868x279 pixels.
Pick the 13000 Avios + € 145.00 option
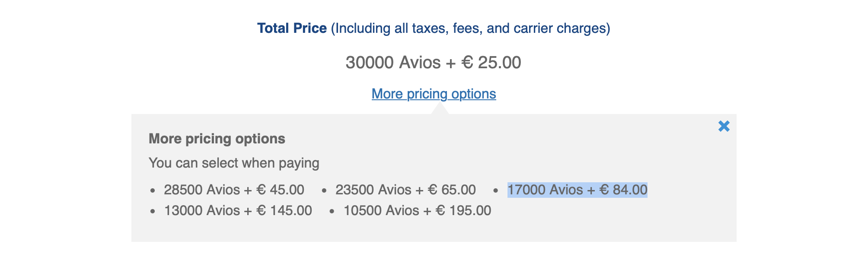pos(238,210)
